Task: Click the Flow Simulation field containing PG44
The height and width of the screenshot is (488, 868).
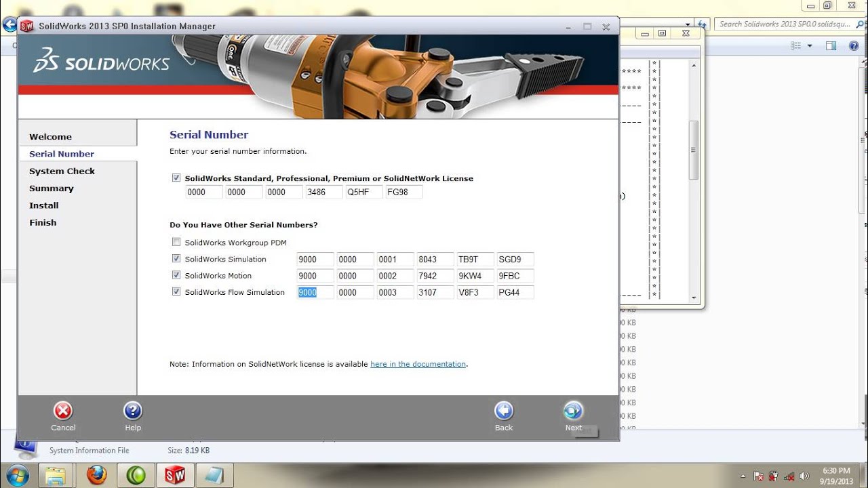Action: click(515, 292)
